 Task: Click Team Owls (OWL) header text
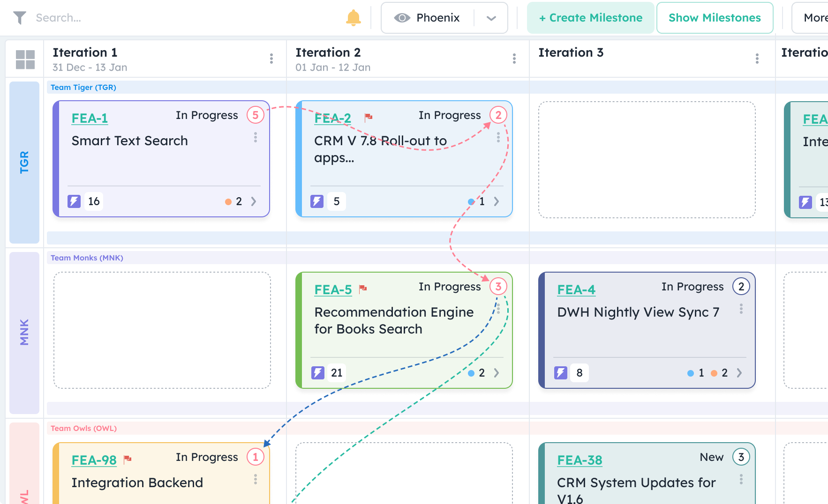point(83,428)
